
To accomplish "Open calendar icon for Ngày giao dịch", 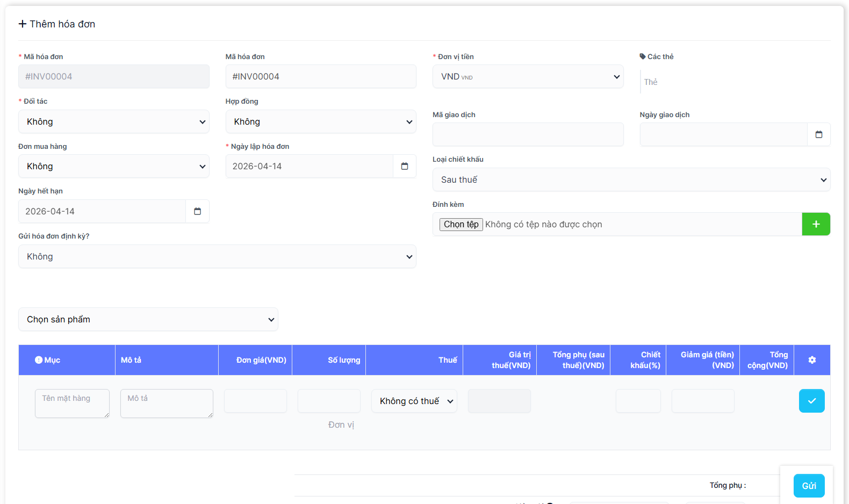I will click(818, 134).
